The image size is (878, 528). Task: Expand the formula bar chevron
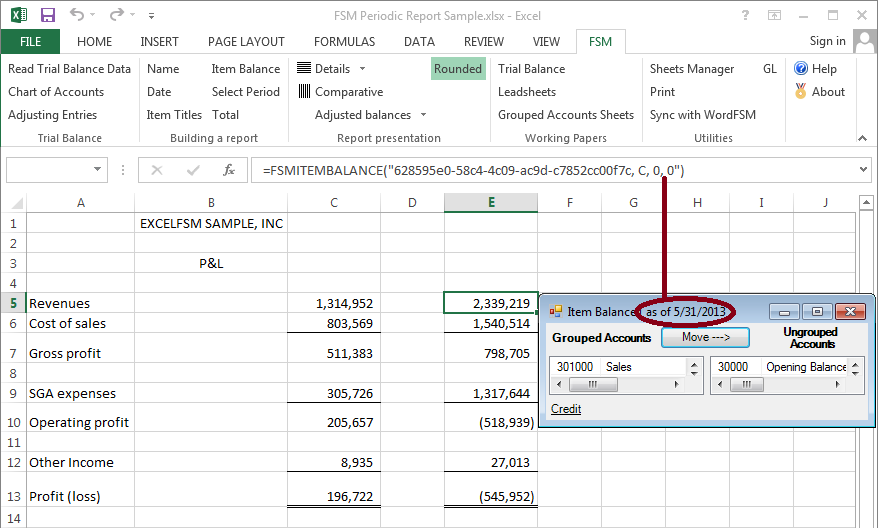(863, 170)
